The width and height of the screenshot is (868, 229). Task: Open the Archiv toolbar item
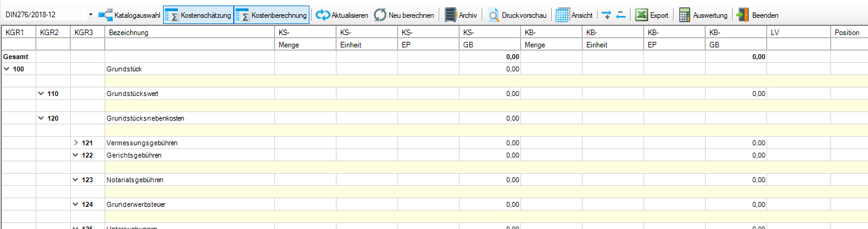(x=460, y=15)
